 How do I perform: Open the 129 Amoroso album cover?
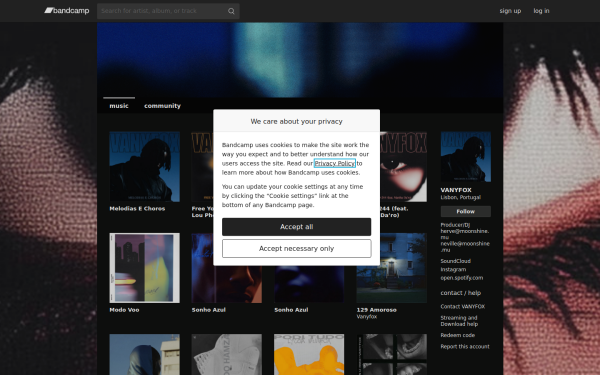(x=391, y=268)
